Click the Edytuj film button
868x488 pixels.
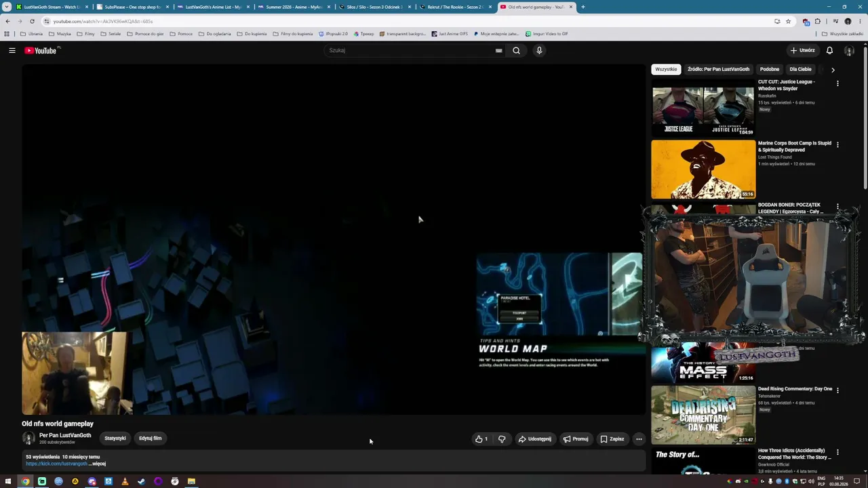(x=151, y=439)
